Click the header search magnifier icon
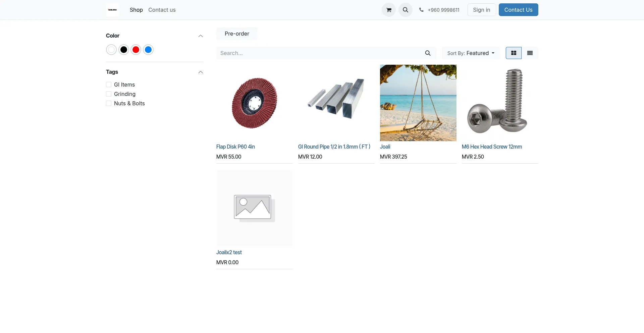This screenshot has width=644, height=333. click(406, 10)
